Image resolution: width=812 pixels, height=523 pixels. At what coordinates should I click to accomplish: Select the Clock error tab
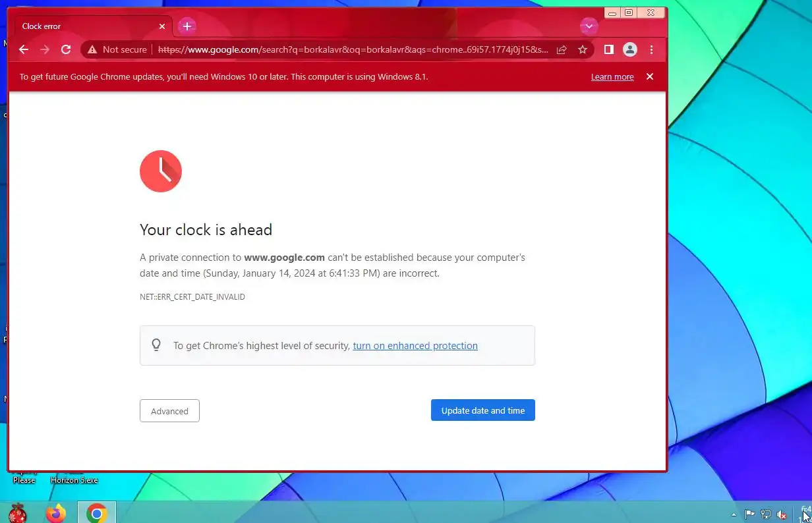[x=92, y=26]
